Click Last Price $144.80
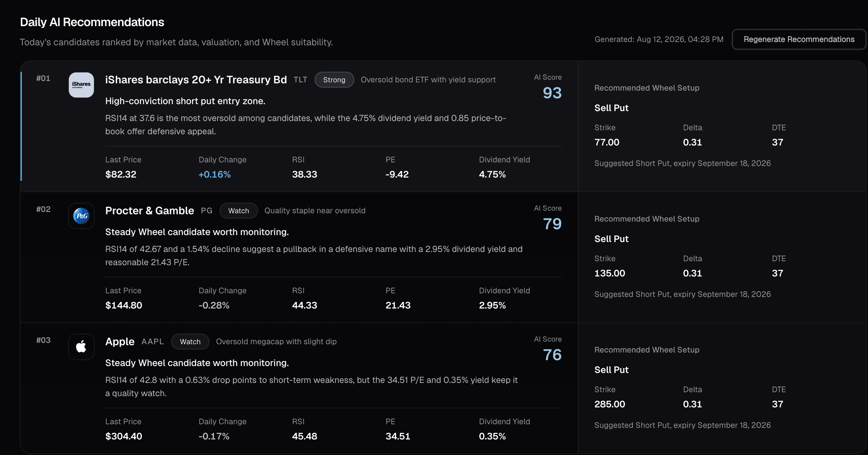The width and height of the screenshot is (868, 455). pos(124,306)
